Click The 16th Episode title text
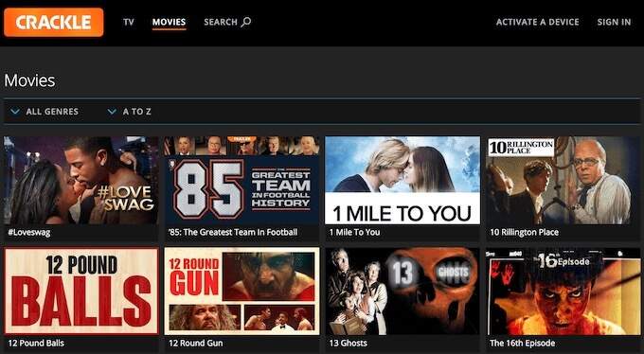 point(522,343)
